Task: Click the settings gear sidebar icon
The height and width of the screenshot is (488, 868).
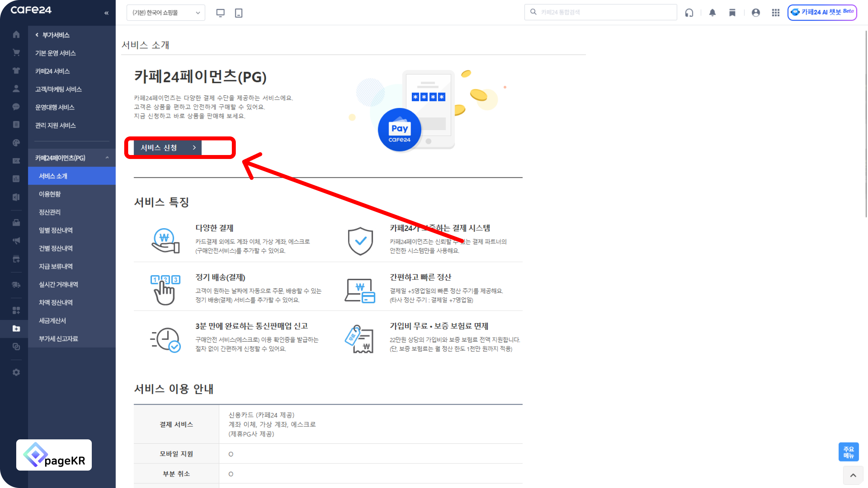Action: (x=16, y=372)
